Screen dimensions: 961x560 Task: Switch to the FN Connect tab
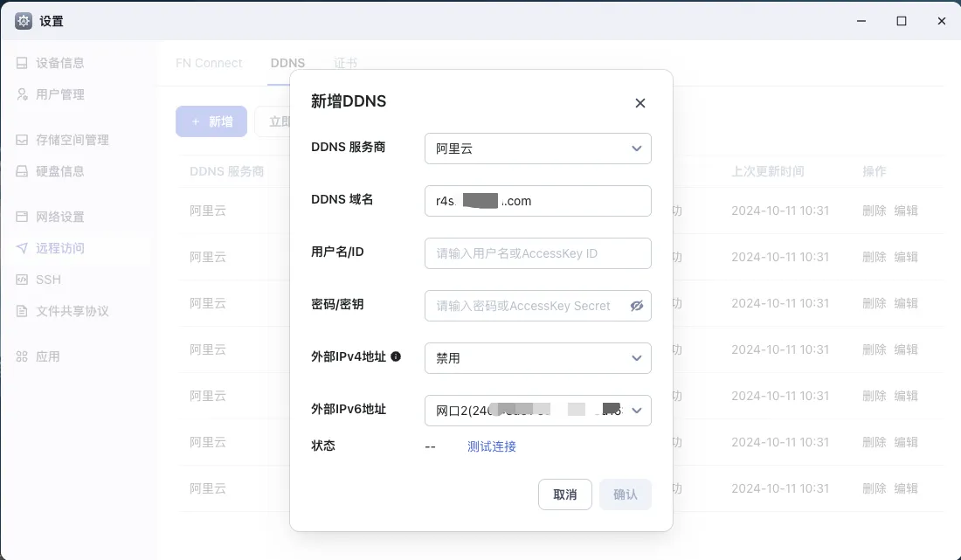[209, 63]
